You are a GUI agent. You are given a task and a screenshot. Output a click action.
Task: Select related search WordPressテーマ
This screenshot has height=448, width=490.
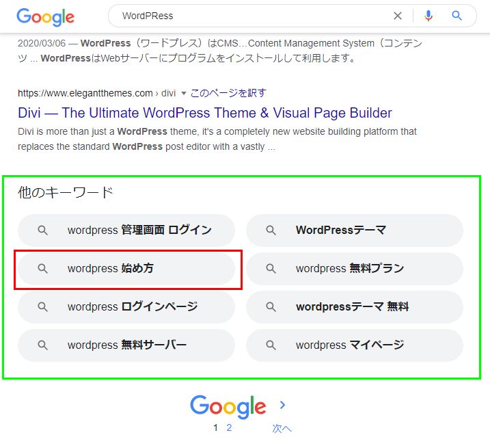tap(355, 230)
